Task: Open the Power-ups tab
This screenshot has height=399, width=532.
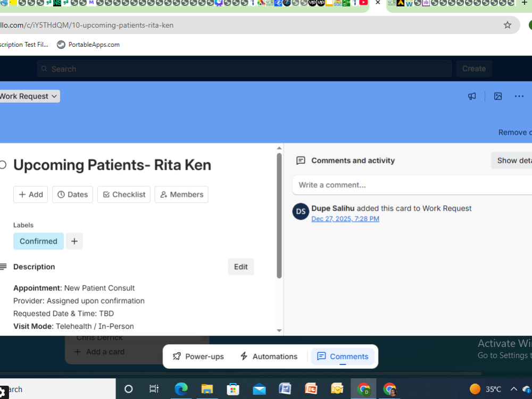Action: [198, 356]
